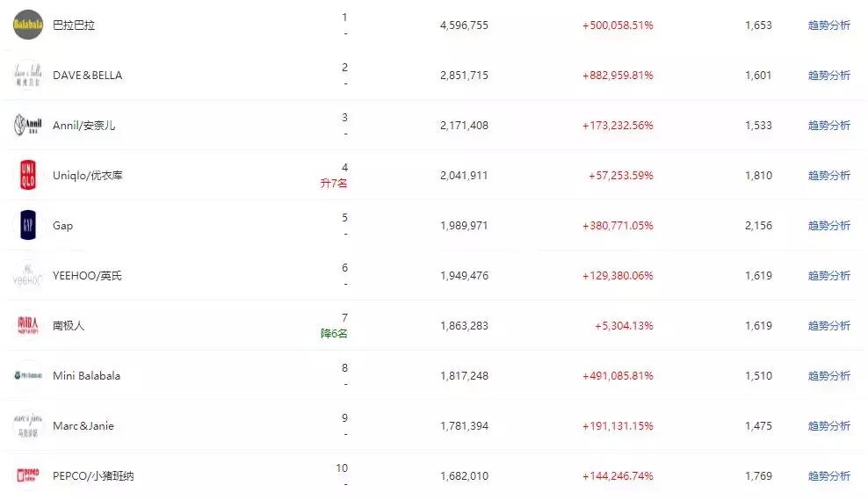Click the DAVE&BELLA brand logo

[x=27, y=76]
